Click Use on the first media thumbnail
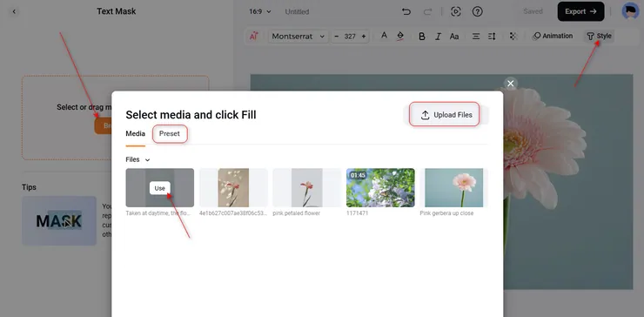Image resolution: width=644 pixels, height=317 pixels. click(x=160, y=188)
